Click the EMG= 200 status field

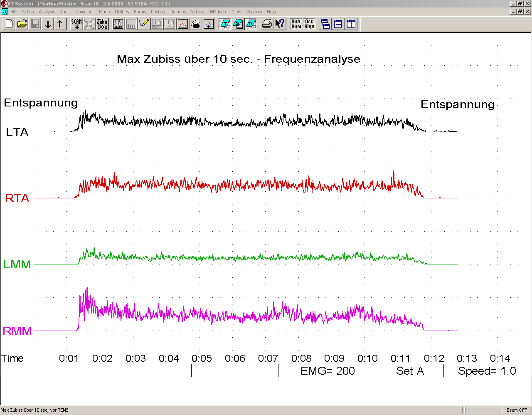[328, 371]
